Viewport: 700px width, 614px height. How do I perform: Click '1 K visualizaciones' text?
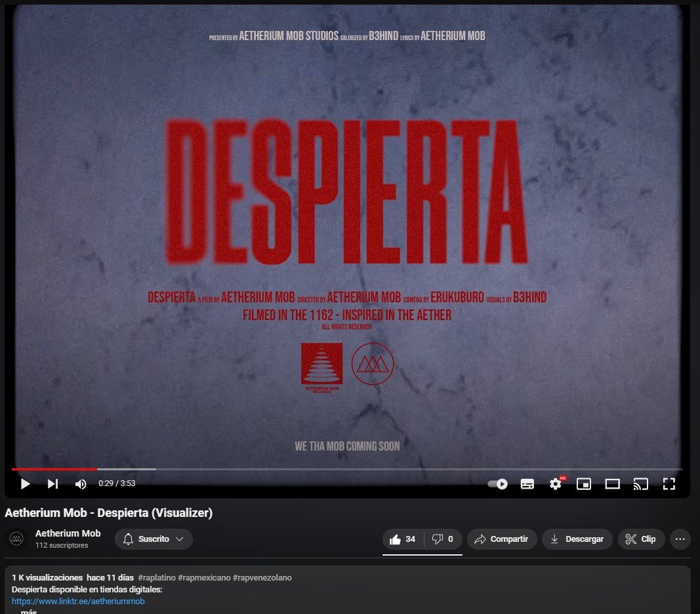(x=47, y=577)
